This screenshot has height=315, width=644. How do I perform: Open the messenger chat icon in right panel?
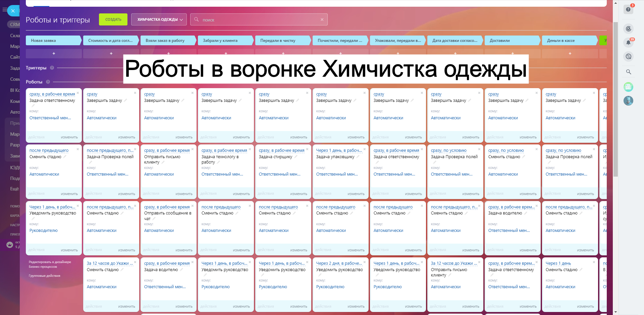628,57
